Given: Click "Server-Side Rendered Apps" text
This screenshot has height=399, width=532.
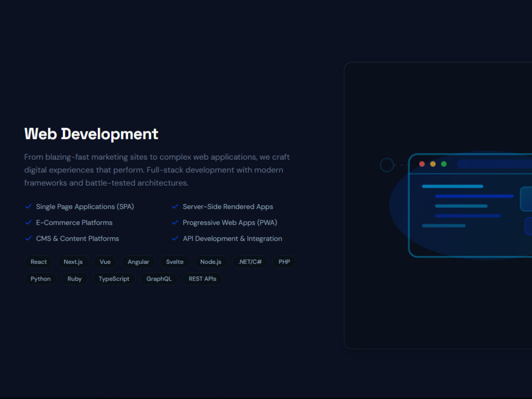Looking at the screenshot, I should pos(228,206).
